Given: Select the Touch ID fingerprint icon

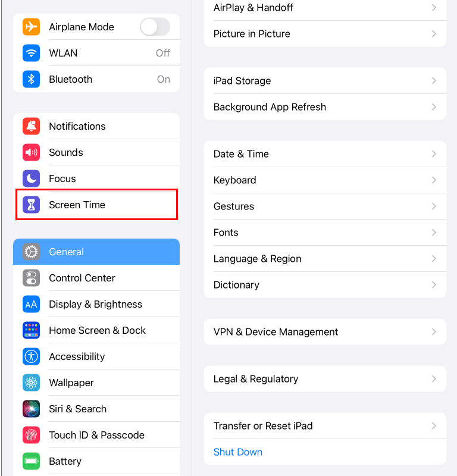Looking at the screenshot, I should click(31, 435).
